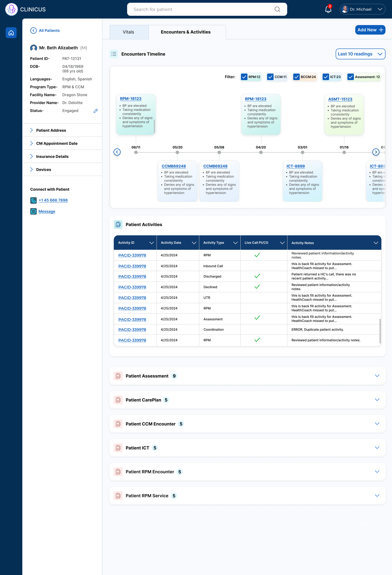Click the 04/20 timeline marker dot
392x575 pixels.
(x=261, y=152)
